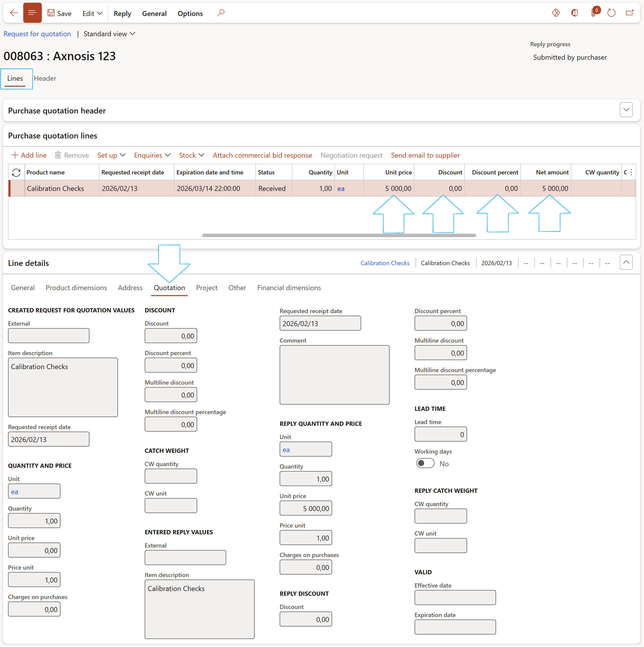Open the Enquiries dropdown menu
644x647 pixels.
(x=152, y=155)
